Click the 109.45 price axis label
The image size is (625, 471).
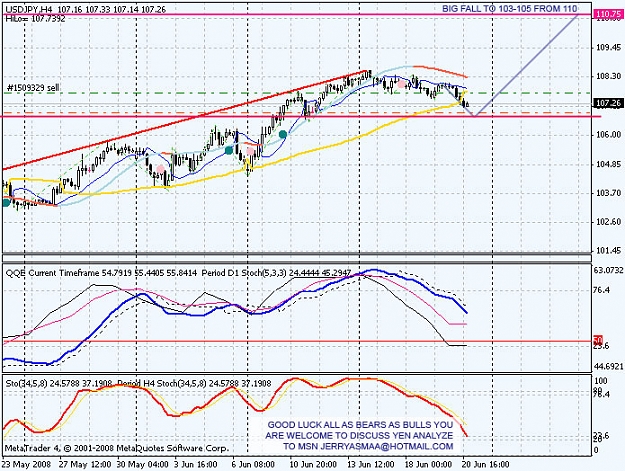pos(608,47)
